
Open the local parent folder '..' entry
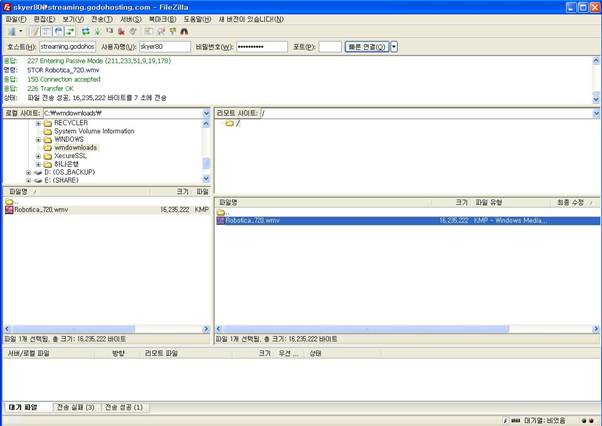12,202
